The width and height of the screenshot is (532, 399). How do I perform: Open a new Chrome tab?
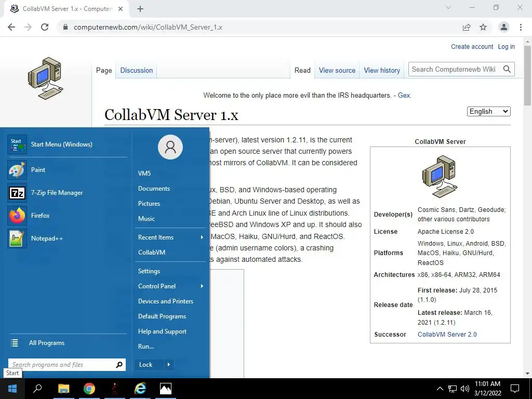click(x=140, y=9)
